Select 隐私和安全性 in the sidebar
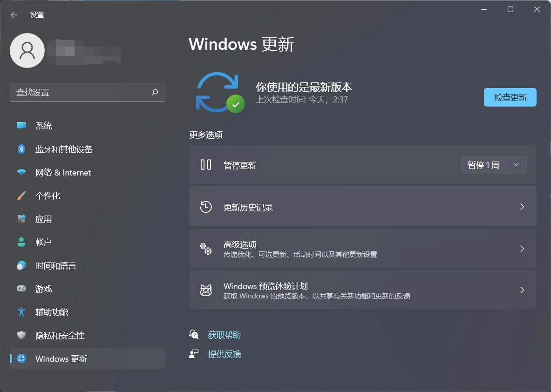The image size is (551, 392). point(88,335)
